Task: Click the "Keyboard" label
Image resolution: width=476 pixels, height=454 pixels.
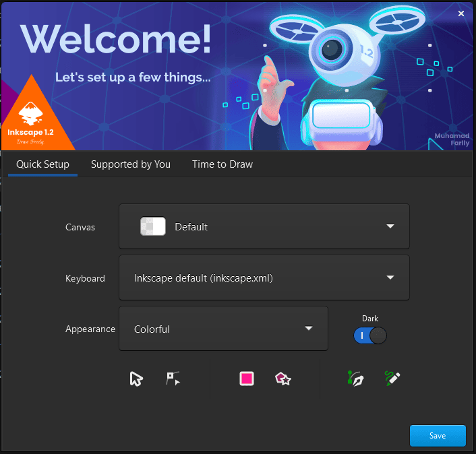Action: tap(86, 278)
